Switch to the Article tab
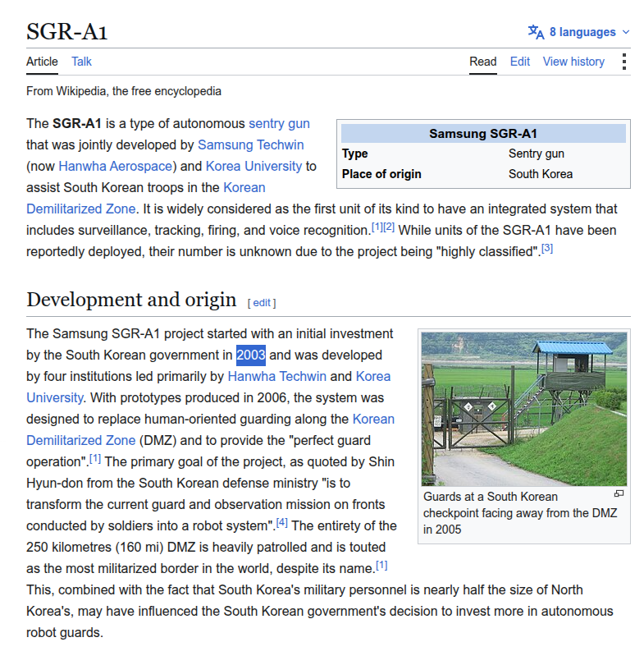The height and width of the screenshot is (665, 644). point(42,62)
